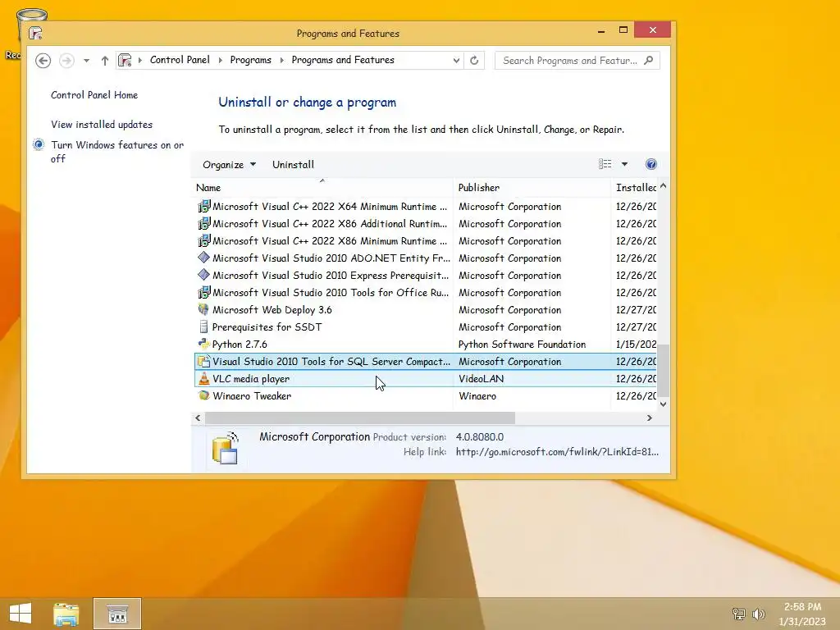Screen dimensions: 840x630
Task: Open More options view dropdown arrow
Action: tap(624, 164)
